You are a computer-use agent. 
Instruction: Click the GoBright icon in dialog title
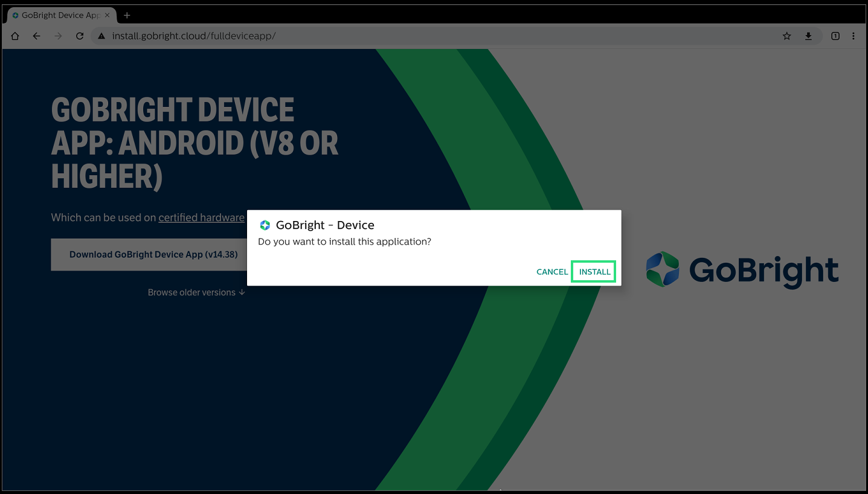(x=265, y=225)
